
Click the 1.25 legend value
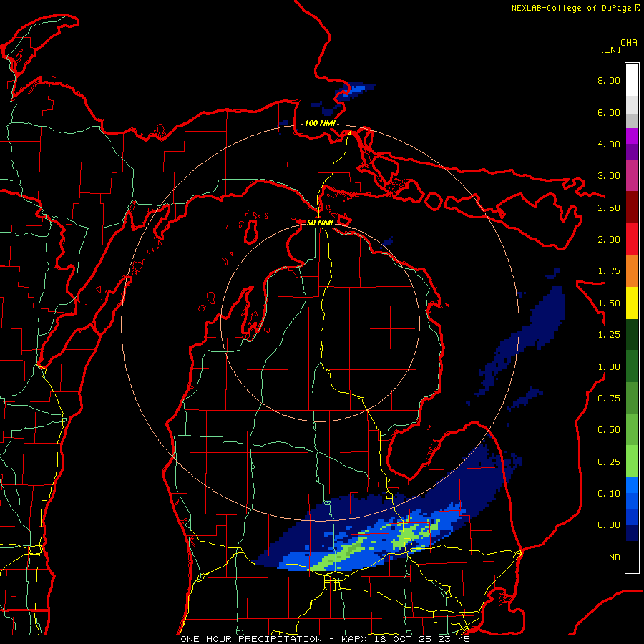609,335
